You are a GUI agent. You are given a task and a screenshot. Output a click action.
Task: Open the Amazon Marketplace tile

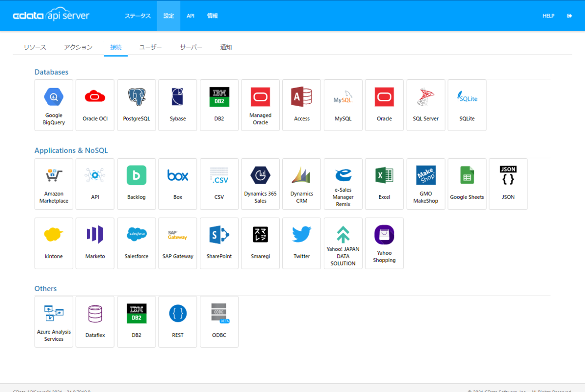click(54, 184)
